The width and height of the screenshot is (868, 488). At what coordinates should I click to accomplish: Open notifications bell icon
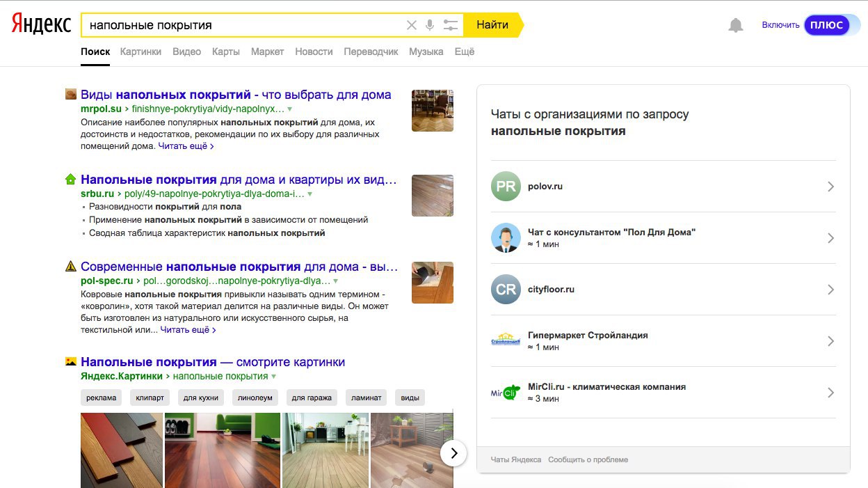click(x=735, y=25)
